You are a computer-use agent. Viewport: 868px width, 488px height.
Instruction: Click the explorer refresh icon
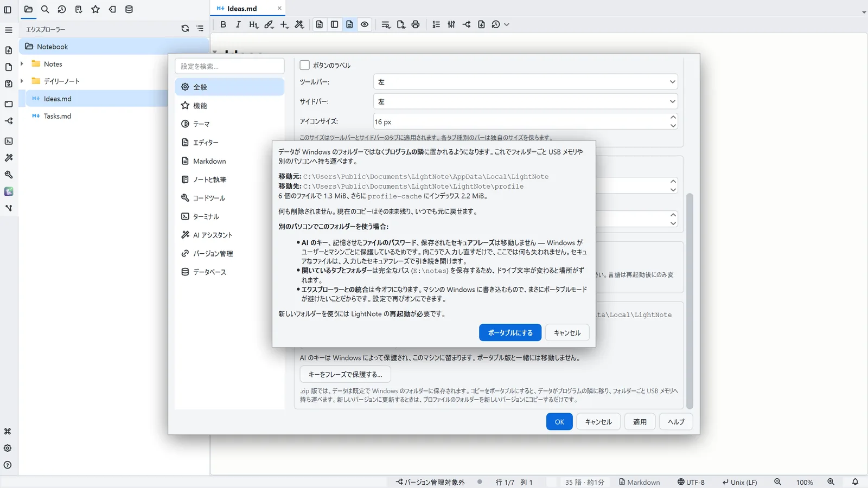point(185,29)
